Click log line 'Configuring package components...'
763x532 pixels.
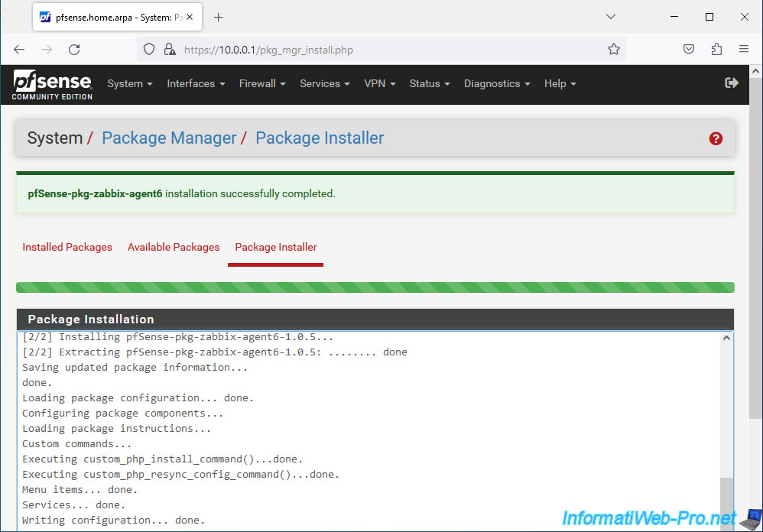[122, 414]
